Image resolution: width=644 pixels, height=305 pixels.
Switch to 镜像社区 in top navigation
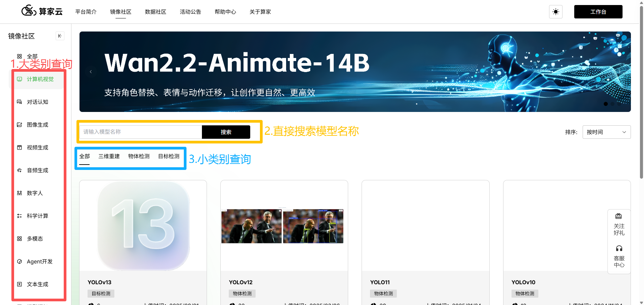[x=121, y=12]
